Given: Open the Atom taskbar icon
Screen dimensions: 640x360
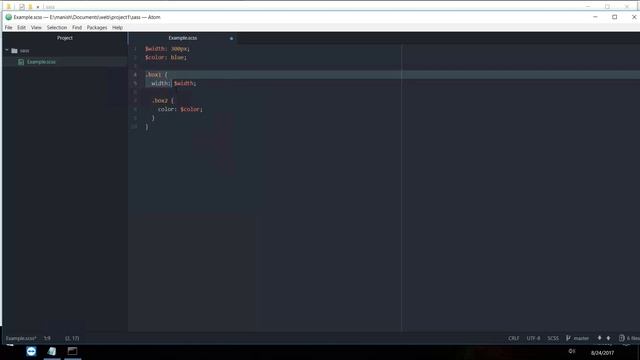Looking at the screenshot, I should [52, 351].
